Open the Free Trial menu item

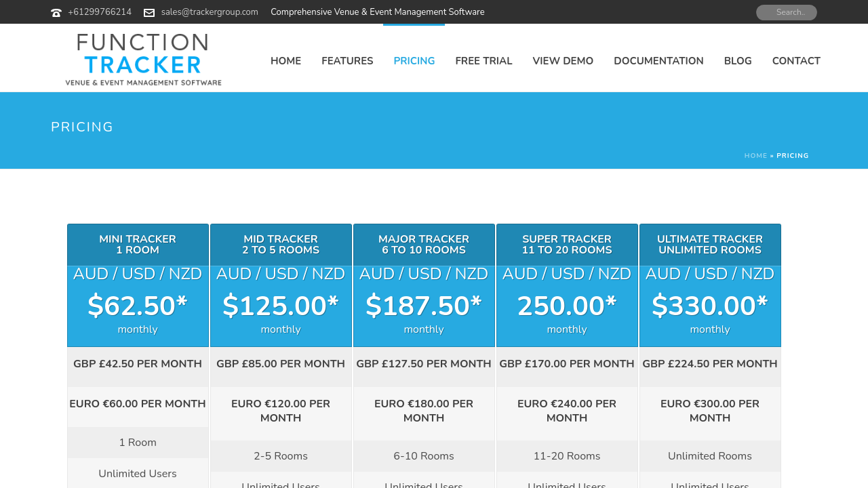click(x=484, y=61)
